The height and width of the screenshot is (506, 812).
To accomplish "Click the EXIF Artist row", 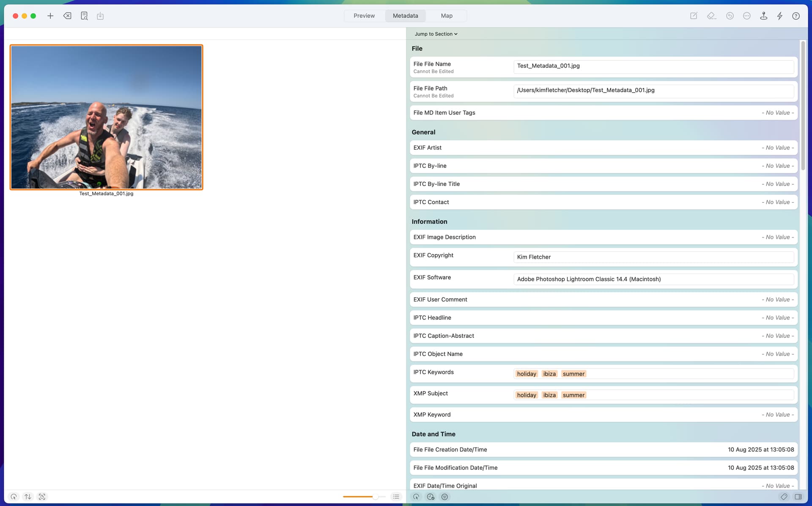I will point(604,148).
